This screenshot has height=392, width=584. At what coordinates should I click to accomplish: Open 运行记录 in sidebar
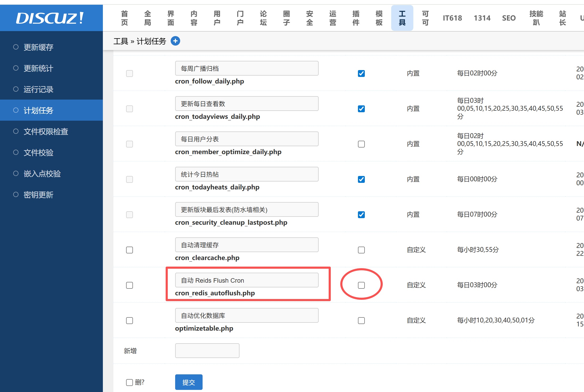(x=51, y=89)
